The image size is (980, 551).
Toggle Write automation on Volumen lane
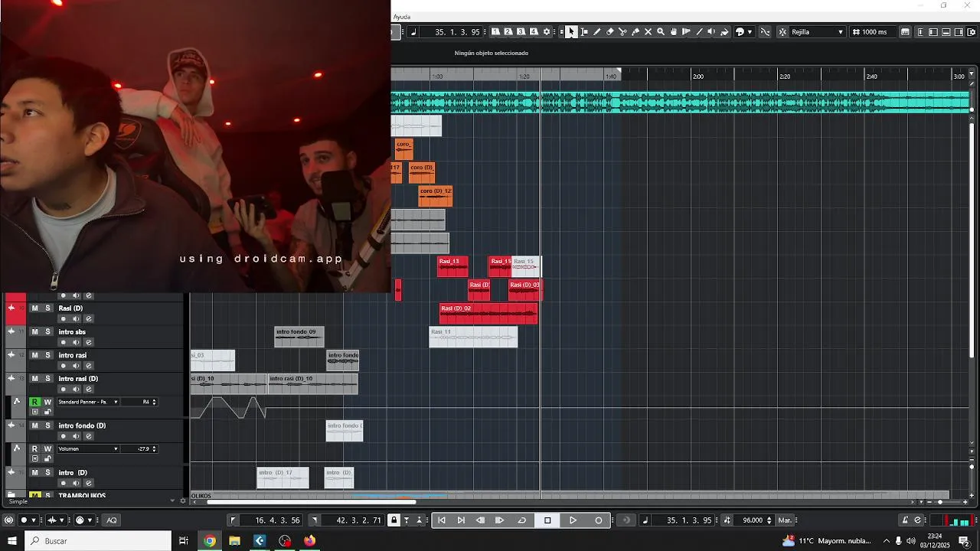click(47, 448)
